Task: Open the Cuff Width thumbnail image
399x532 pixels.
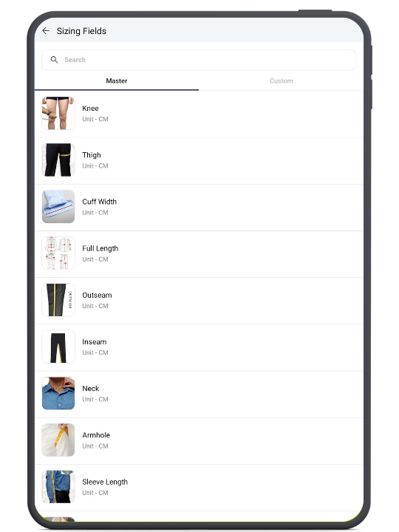Action: pos(58,207)
